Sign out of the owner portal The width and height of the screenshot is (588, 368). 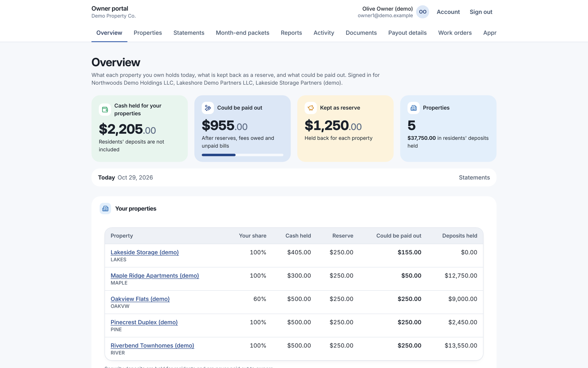pos(481,12)
